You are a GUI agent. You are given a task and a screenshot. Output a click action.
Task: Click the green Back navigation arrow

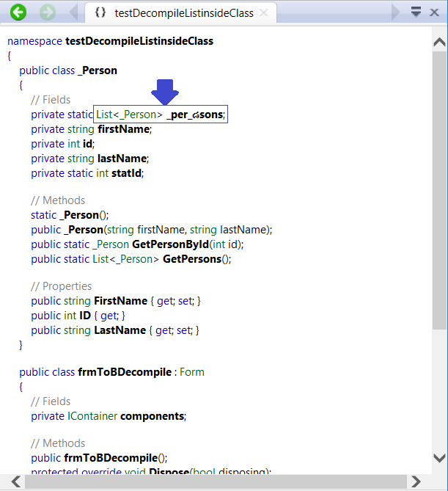pos(18,12)
